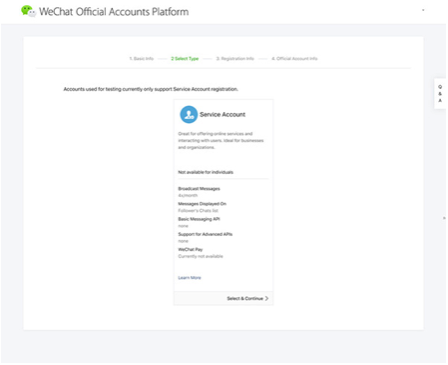Image resolution: width=448 pixels, height=365 pixels.
Task: Open the Q&A side panel tab
Action: point(440,94)
